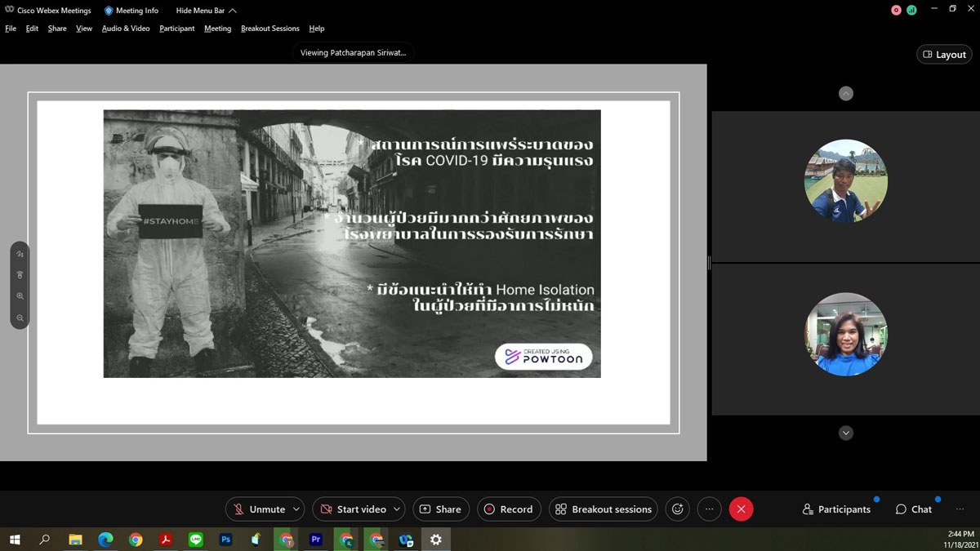The image size is (980, 551).
Task: Expand the video options arrow next to Start video
Action: click(x=396, y=509)
